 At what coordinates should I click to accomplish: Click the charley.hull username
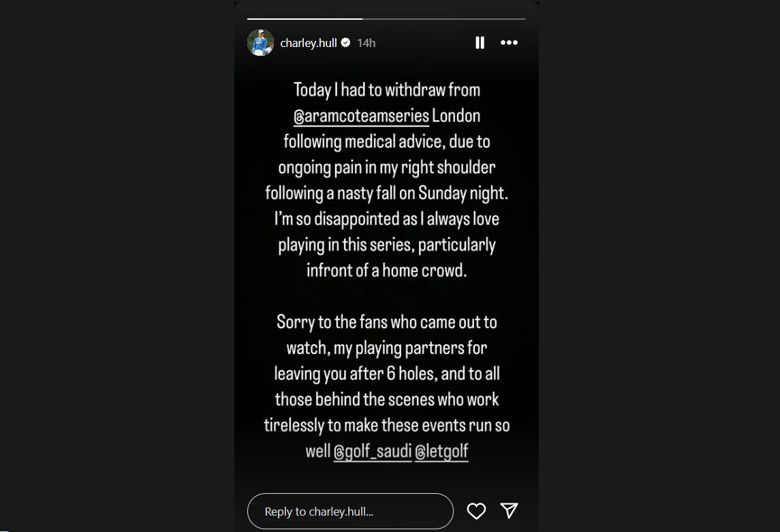[309, 43]
